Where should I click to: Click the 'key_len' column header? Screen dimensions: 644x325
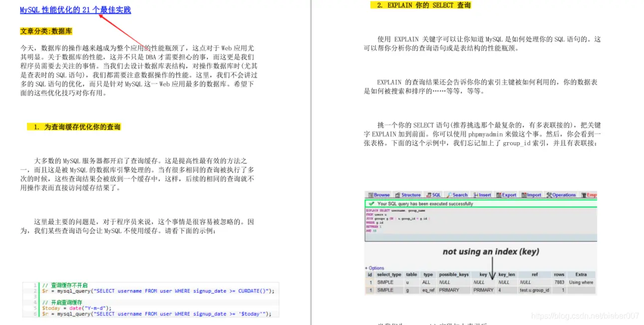pyautogui.click(x=506, y=275)
